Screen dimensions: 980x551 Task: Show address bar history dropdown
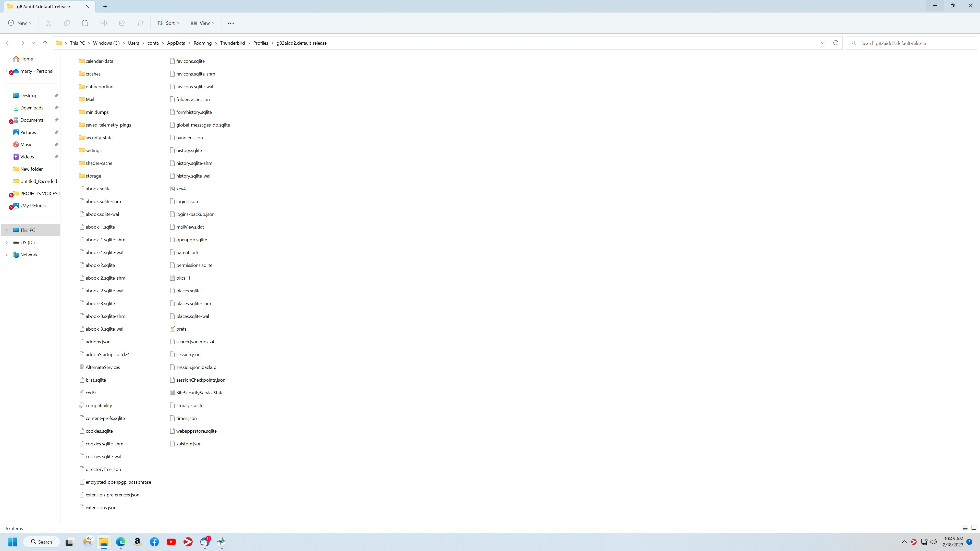(x=823, y=43)
